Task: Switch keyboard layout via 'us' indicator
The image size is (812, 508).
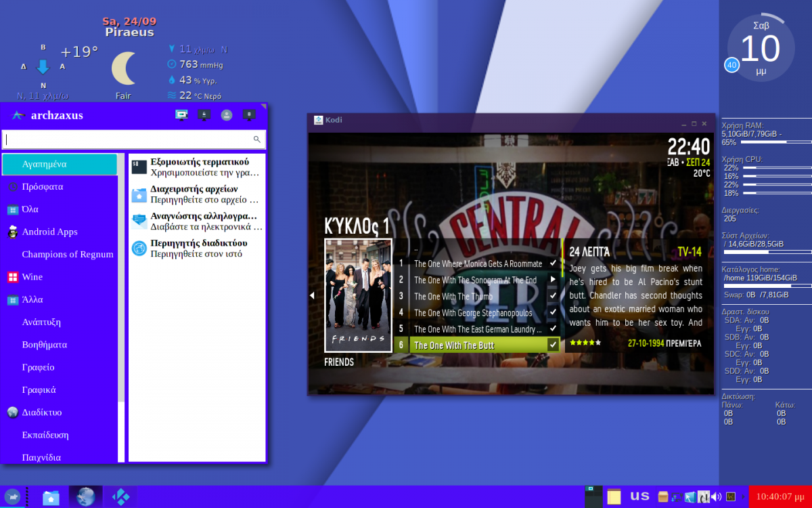Action: (x=639, y=496)
